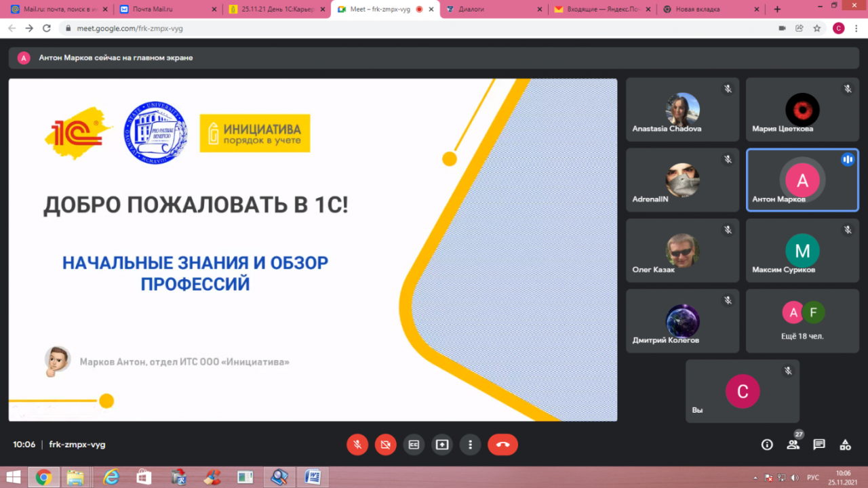This screenshot has width=868, height=488.
Task: Open the Chrome three-dot browser menu
Action: coord(856,28)
